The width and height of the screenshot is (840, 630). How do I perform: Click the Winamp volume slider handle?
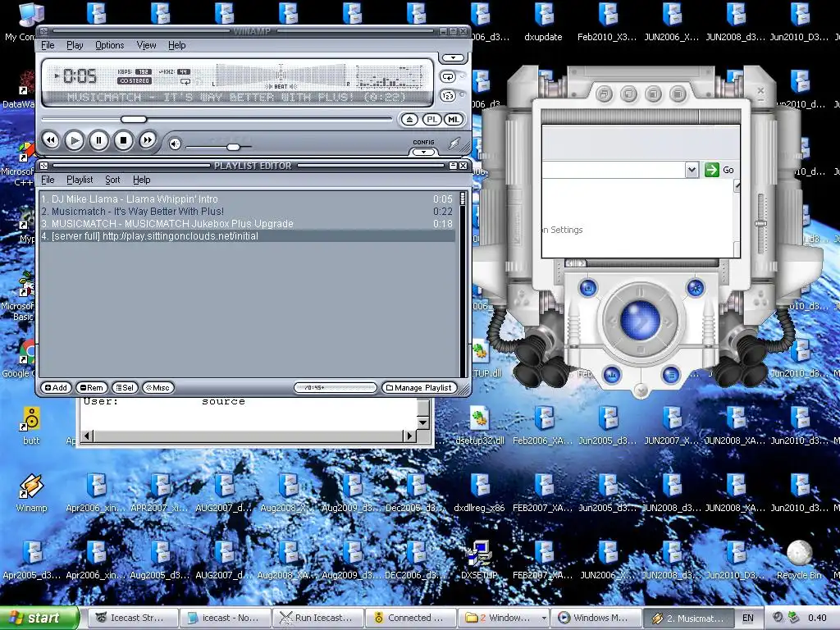233,147
